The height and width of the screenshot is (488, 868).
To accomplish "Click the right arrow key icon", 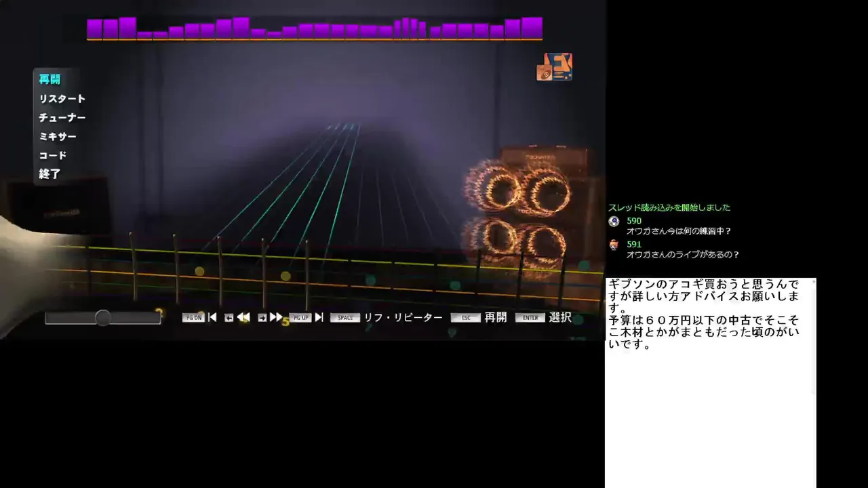I will (262, 318).
